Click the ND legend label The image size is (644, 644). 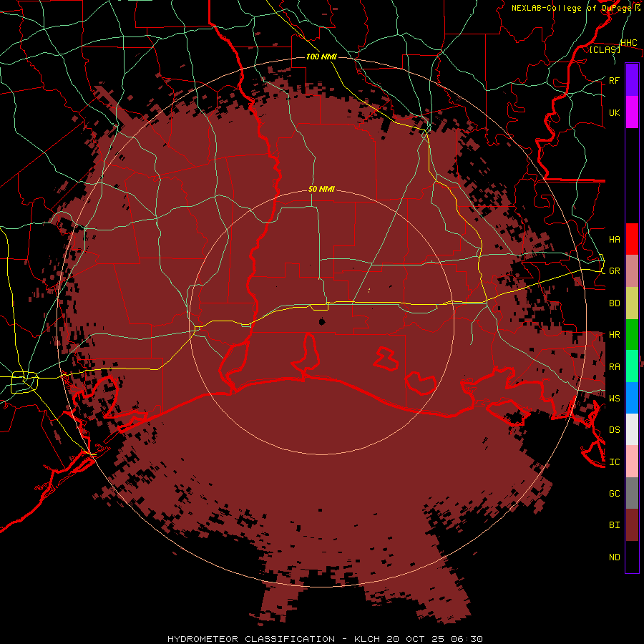pyautogui.click(x=614, y=557)
